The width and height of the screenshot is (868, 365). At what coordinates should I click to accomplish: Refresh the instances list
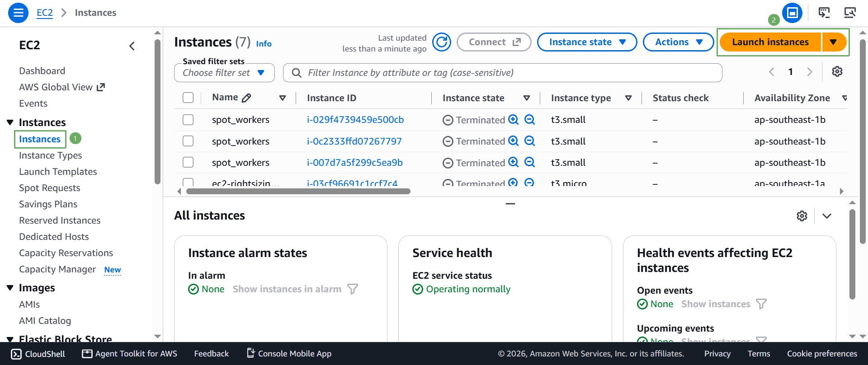pos(442,42)
